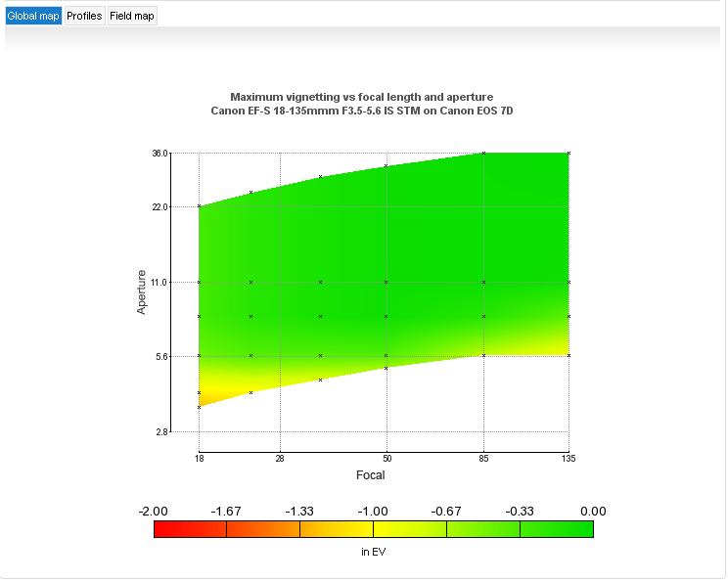Click the 85 focal axis label
The image size is (728, 582).
pos(483,459)
